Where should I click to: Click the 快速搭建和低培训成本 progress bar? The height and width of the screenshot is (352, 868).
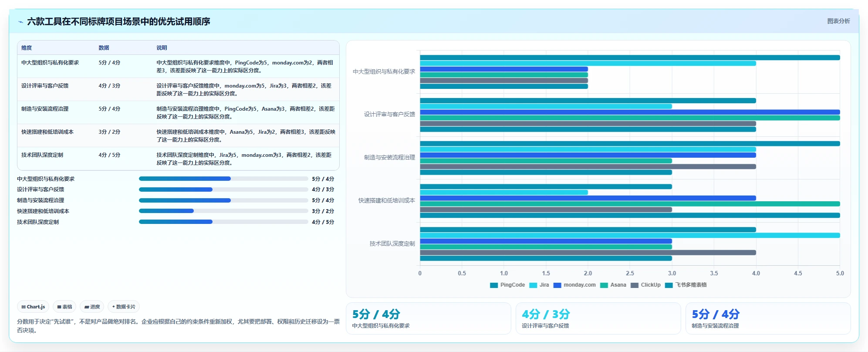(x=223, y=211)
